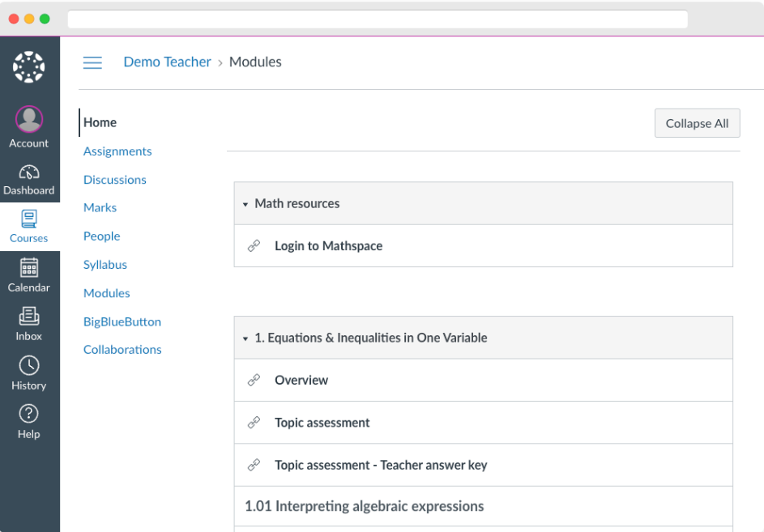This screenshot has height=532, width=764.
Task: Open the Dashboard speedometer icon
Action: pos(28,172)
